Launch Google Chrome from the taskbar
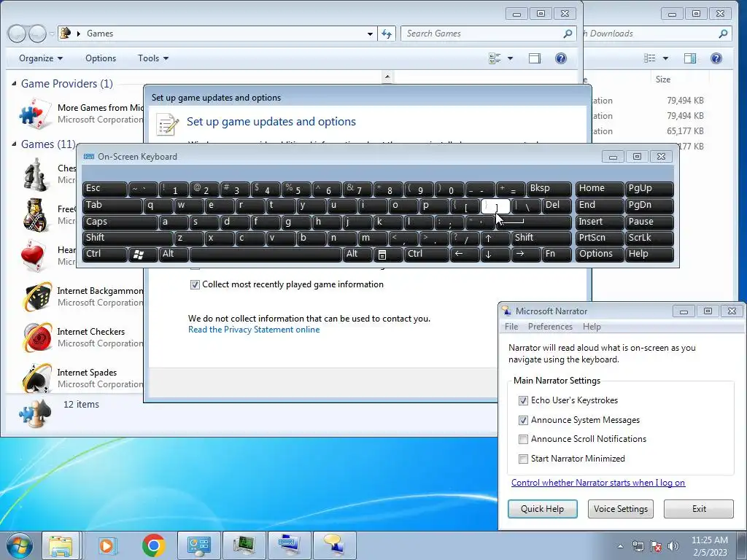 pos(153,545)
